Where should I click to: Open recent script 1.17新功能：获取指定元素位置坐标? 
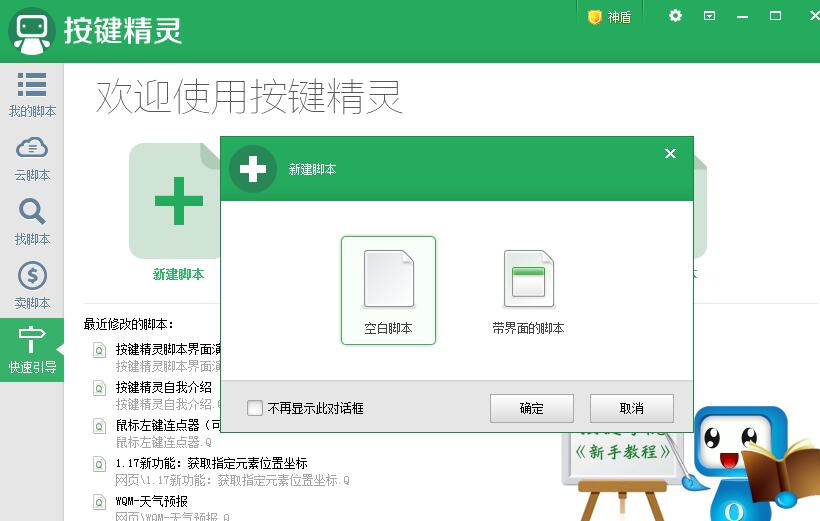click(x=211, y=463)
